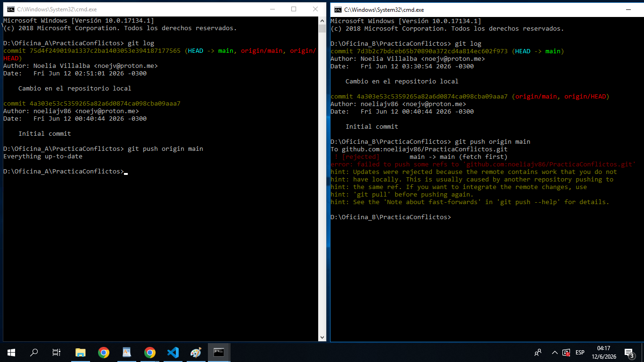
Task: Click 'Cambio en el repositorio local' in the left window
Action: pos(75,89)
